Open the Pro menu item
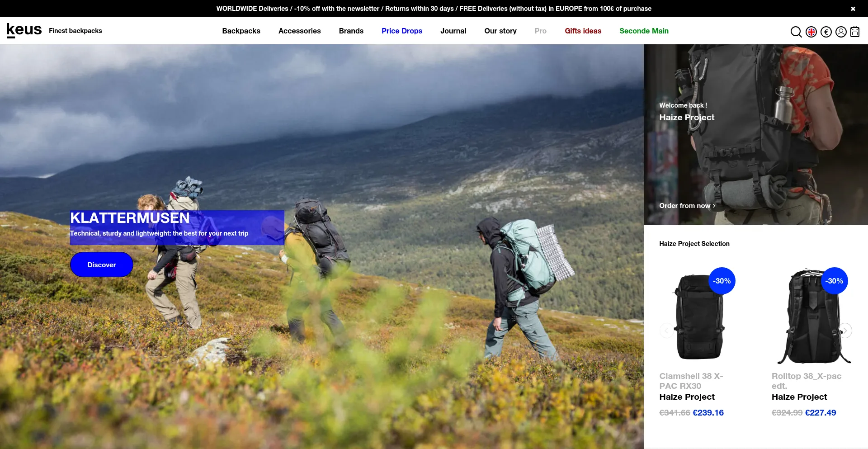Image resolution: width=868 pixels, height=449 pixels. [541, 31]
